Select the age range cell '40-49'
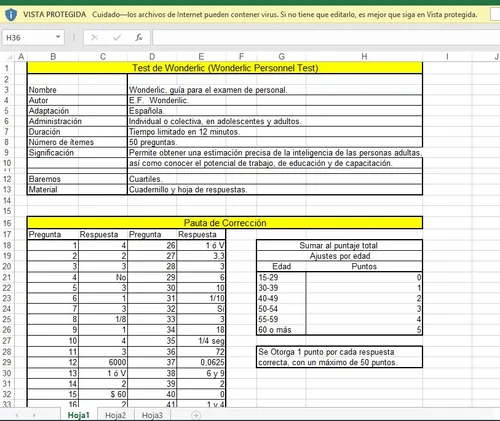Image resolution: width=500 pixels, height=421 pixels. (x=281, y=298)
